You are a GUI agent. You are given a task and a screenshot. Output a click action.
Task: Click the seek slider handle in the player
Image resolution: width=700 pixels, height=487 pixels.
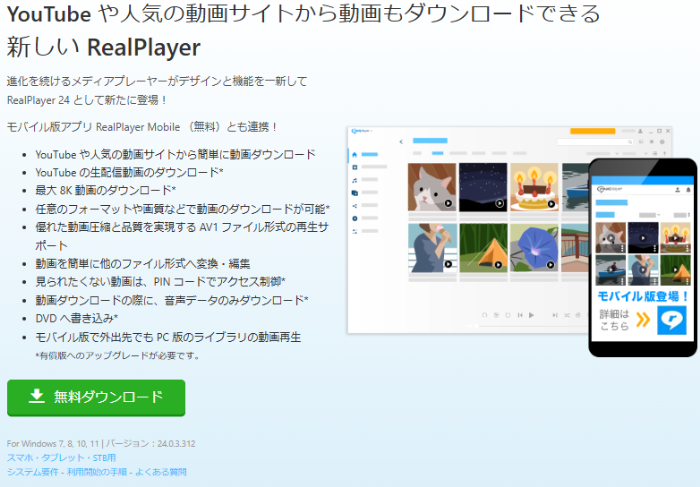pos(476,326)
